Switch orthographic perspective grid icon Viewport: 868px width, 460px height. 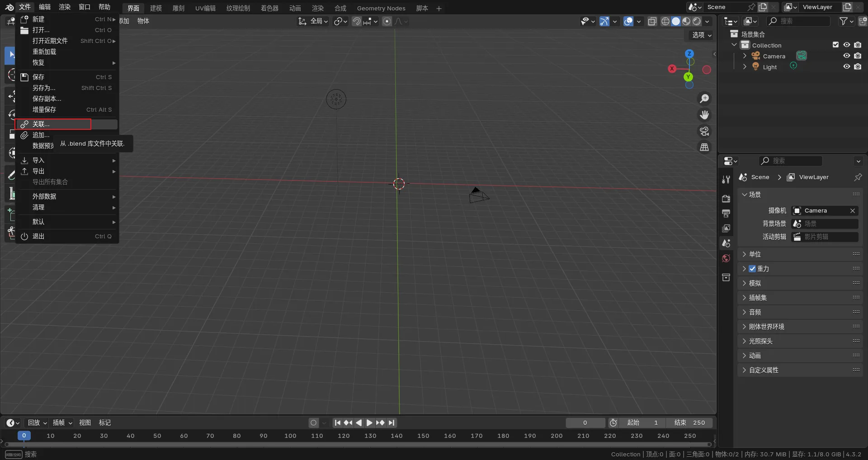click(704, 147)
